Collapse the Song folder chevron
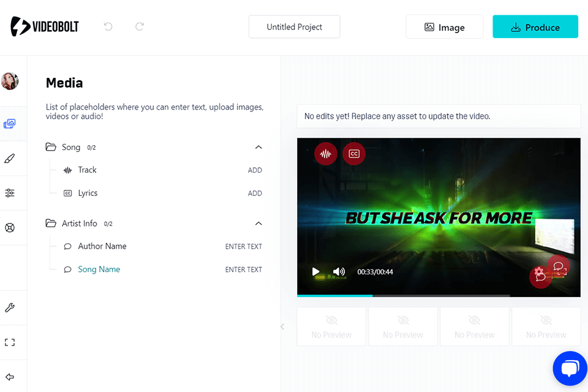588x392 pixels. tap(258, 147)
